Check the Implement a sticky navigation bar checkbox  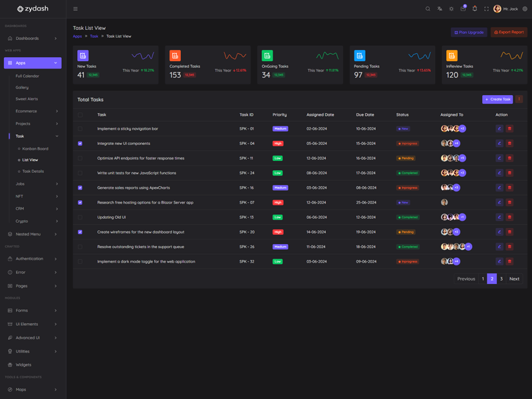click(x=80, y=129)
